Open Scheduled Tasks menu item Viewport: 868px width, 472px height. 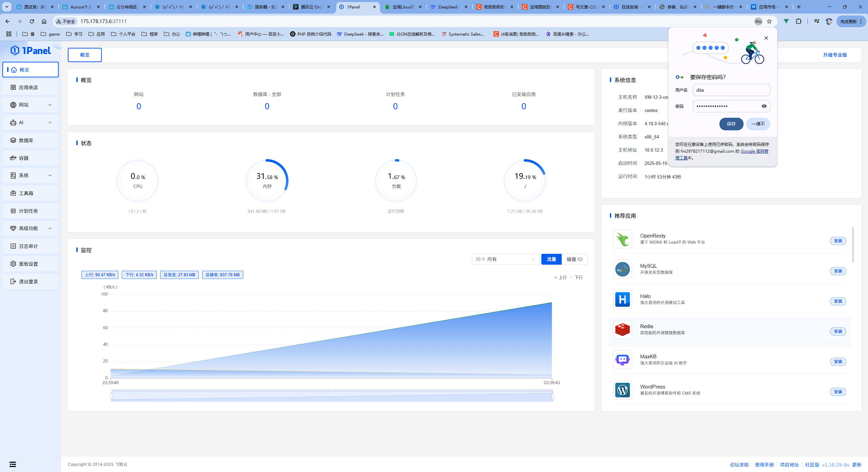pyautogui.click(x=28, y=211)
